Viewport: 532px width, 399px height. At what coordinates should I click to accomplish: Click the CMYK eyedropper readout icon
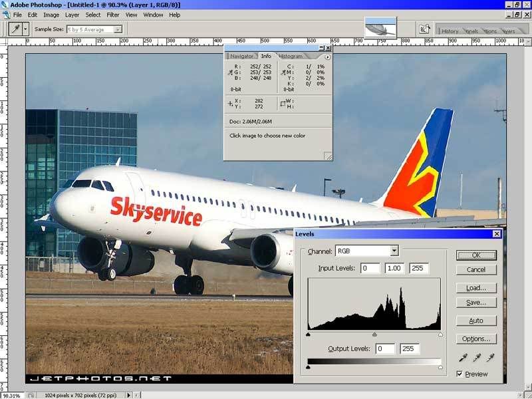[283, 72]
